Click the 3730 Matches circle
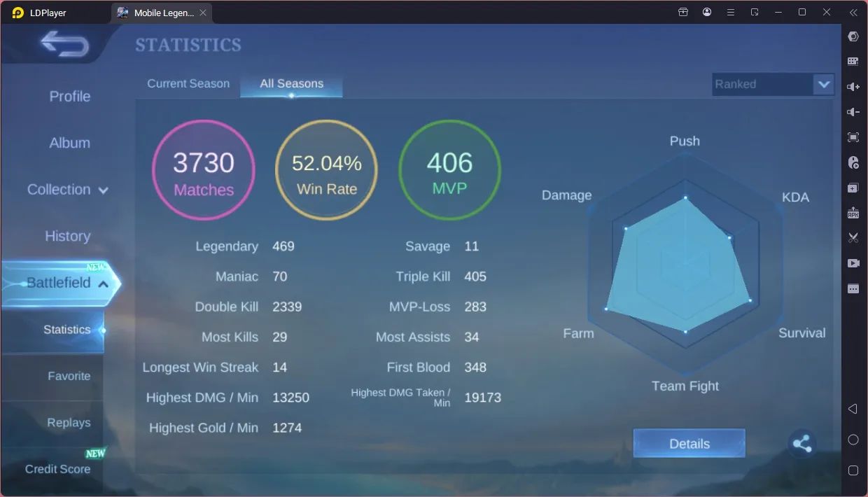This screenshot has width=868, height=497. click(x=204, y=170)
